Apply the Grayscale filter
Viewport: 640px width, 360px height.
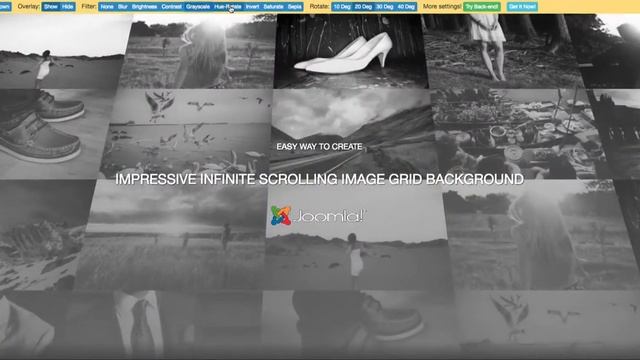198,7
